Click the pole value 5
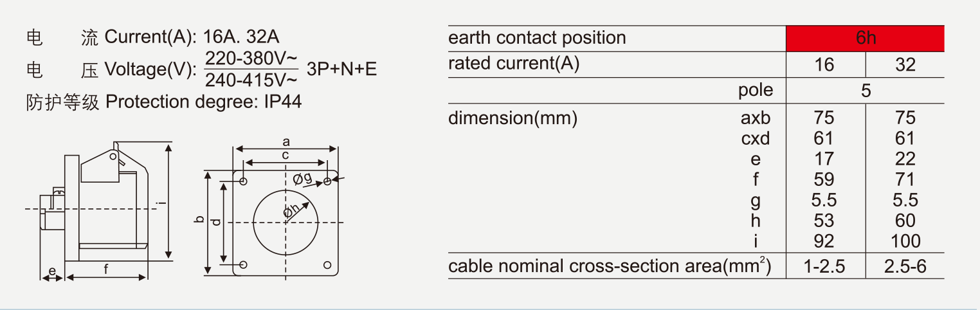Screen dimensions: 980x310 [866, 91]
